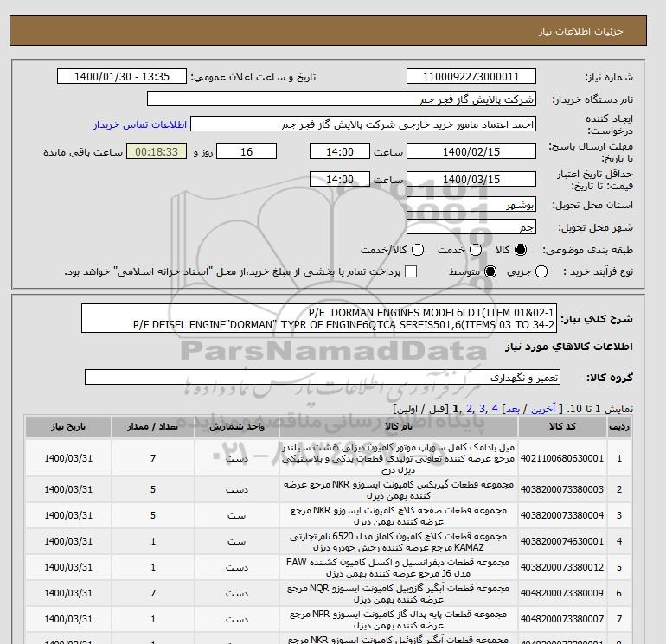This screenshot has width=666, height=644.
Task: Click the remaining time field 00:18:33
Action: (x=157, y=151)
